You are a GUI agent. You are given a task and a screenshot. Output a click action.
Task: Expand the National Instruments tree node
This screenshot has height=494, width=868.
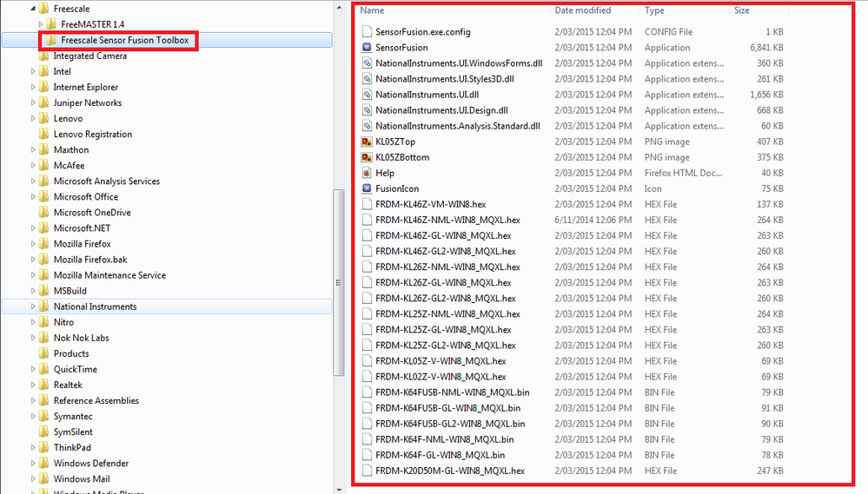click(x=33, y=306)
